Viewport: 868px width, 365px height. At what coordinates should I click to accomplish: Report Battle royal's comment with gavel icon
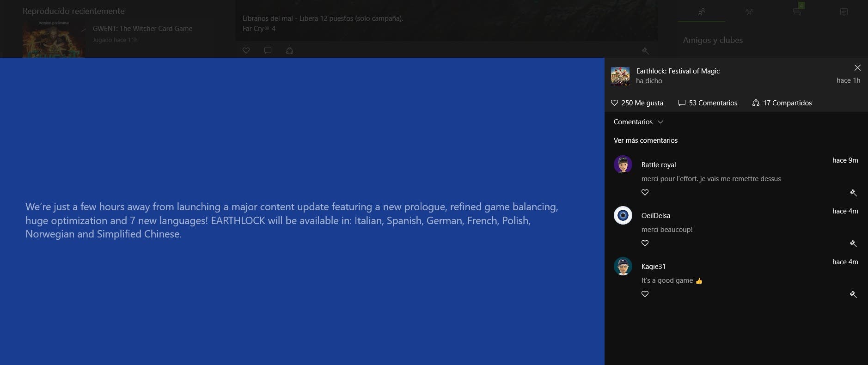(853, 193)
